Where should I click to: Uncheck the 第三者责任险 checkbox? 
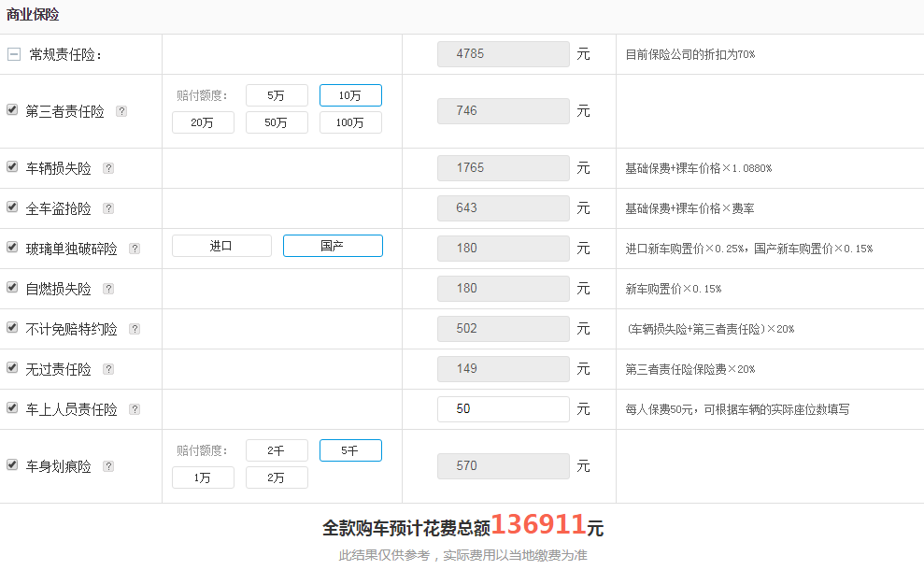click(x=12, y=109)
